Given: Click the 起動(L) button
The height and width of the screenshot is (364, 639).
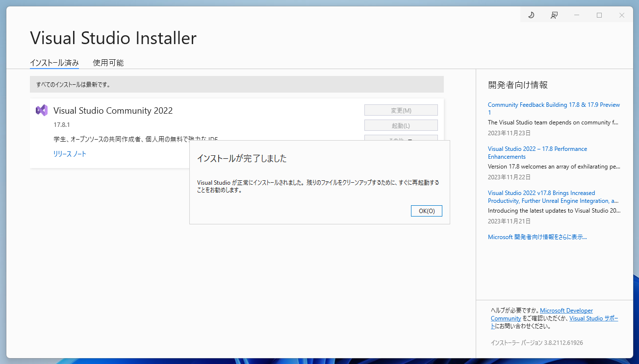Looking at the screenshot, I should coord(401,125).
